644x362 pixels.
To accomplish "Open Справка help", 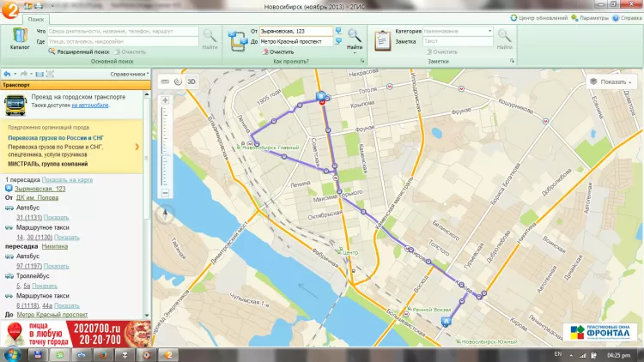I will coord(627,18).
